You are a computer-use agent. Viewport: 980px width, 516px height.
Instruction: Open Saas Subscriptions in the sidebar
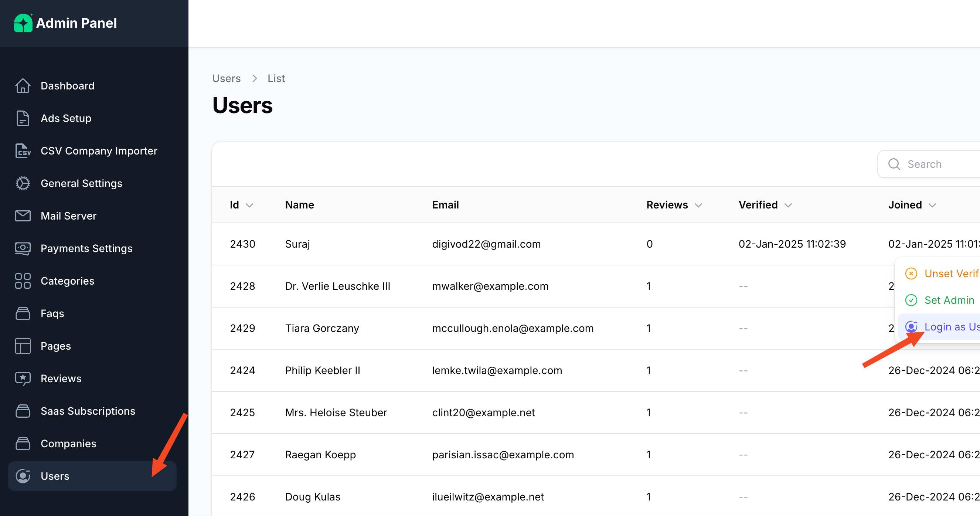click(88, 411)
